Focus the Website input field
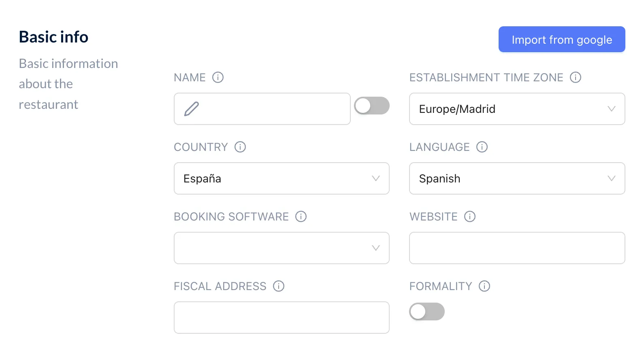This screenshot has width=644, height=356. 517,248
